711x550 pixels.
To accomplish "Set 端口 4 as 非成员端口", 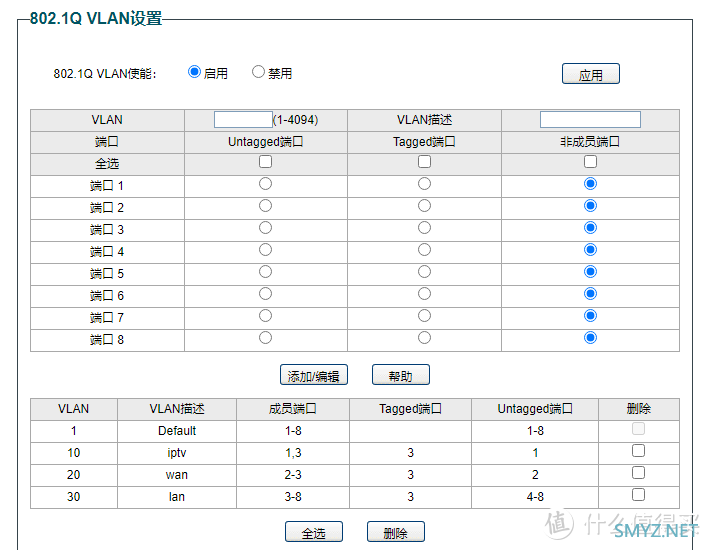I will (590, 250).
